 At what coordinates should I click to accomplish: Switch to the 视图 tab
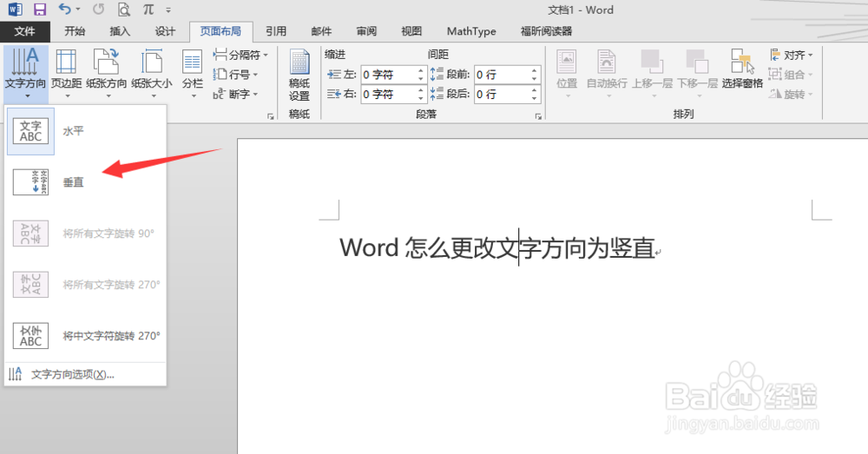pyautogui.click(x=411, y=31)
